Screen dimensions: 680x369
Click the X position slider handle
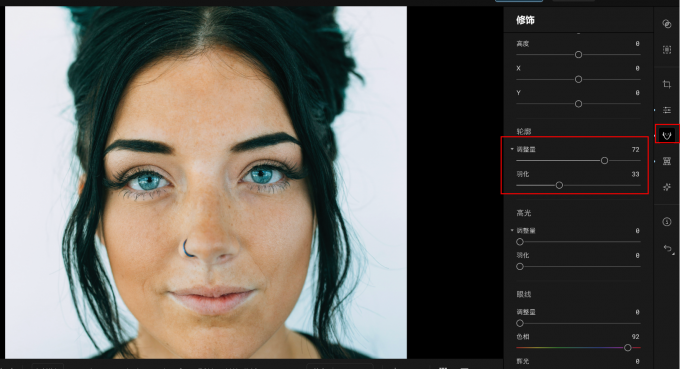coord(579,79)
